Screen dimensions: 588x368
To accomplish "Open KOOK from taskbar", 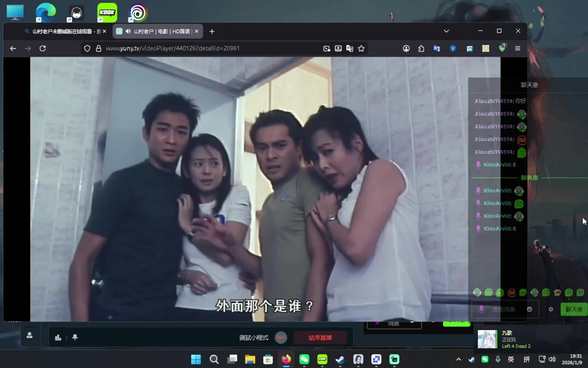I will (322, 359).
